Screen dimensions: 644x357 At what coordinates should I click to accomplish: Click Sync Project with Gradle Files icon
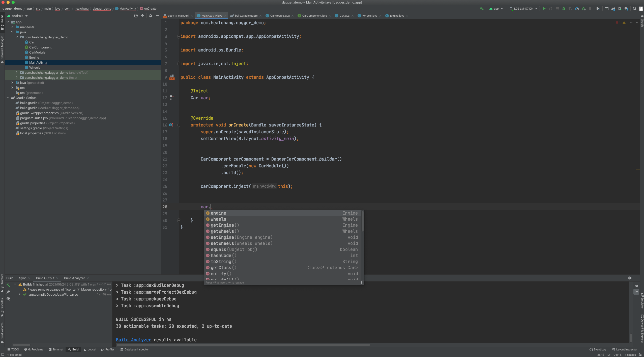tap(613, 9)
